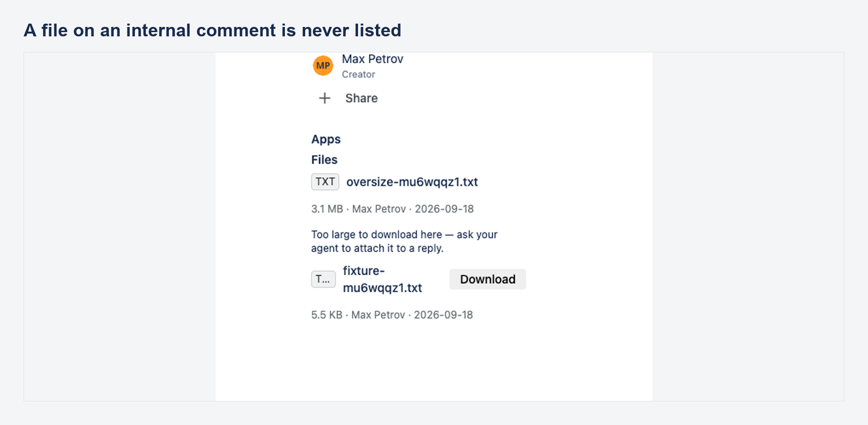
Task: Select the oversize-mu6wqqz1.txt file name
Action: tap(412, 182)
